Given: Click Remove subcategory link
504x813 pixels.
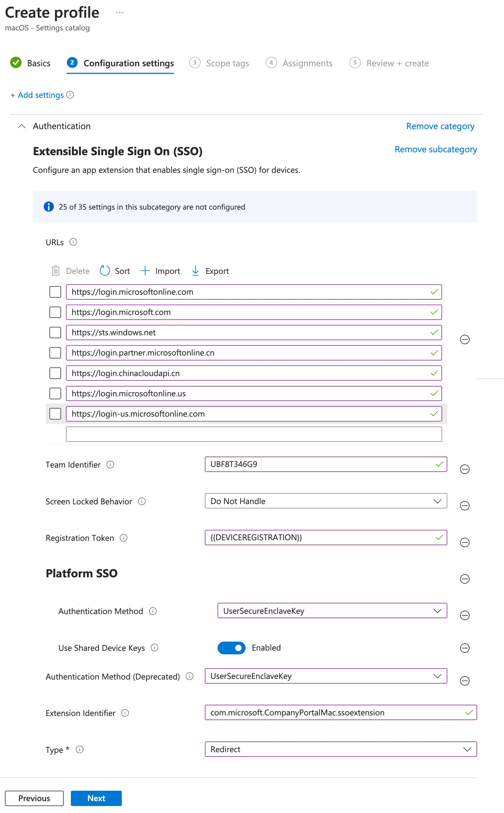Looking at the screenshot, I should coord(436,149).
